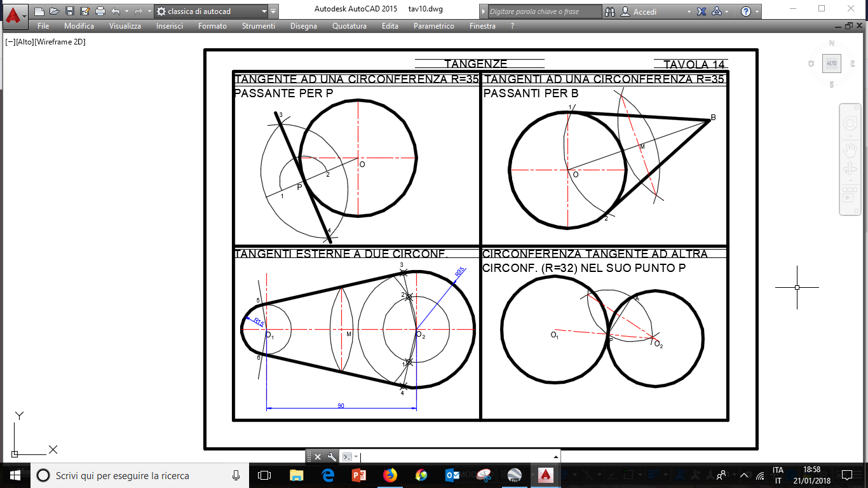This screenshot has width=868, height=488.
Task: Click the E compass direction on ViewCube
Action: click(x=851, y=64)
